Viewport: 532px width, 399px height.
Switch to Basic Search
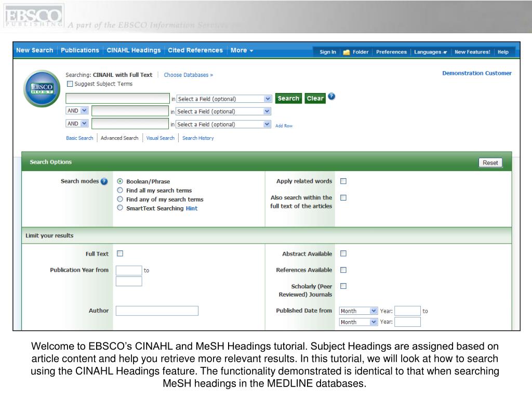(x=79, y=138)
